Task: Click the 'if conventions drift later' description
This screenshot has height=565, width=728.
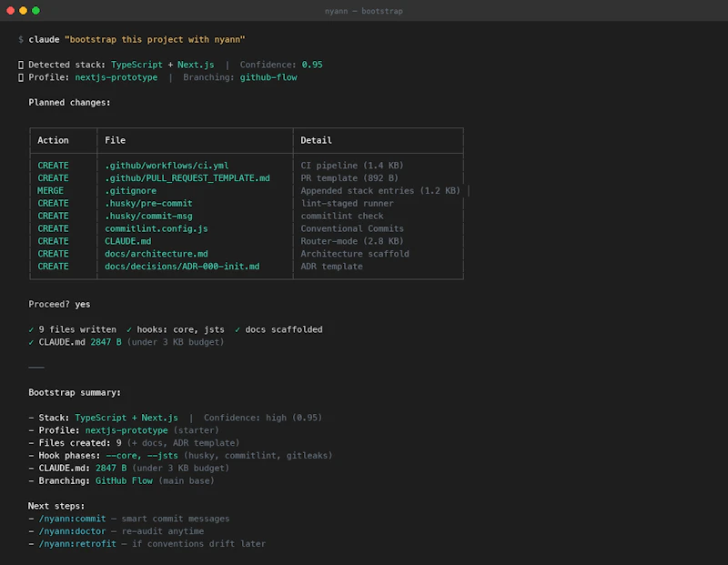Action: 198,543
